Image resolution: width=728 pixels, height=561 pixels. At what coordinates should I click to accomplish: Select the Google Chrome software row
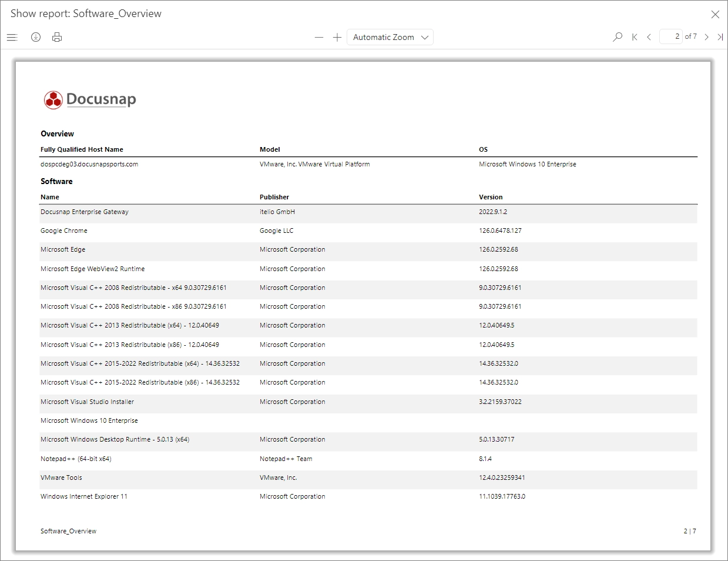coord(63,231)
